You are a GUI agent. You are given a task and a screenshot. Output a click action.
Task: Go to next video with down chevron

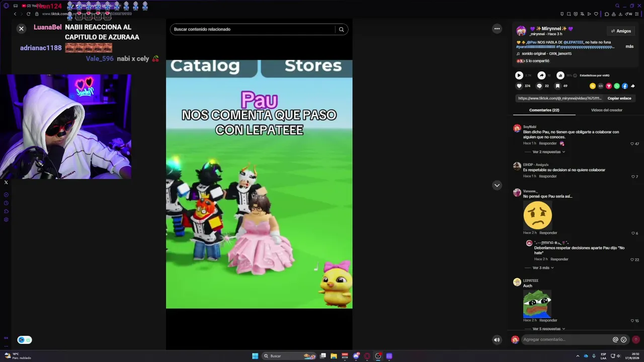[497, 186]
